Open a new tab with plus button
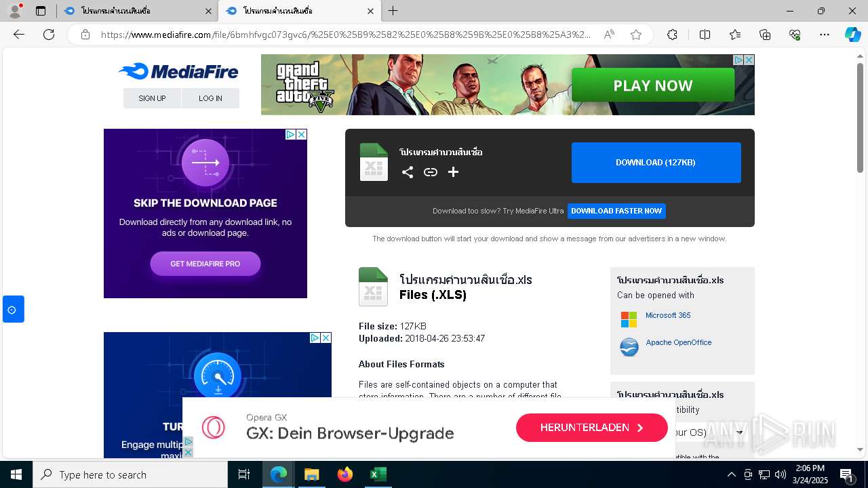The width and height of the screenshot is (868, 488). pyautogui.click(x=393, y=11)
